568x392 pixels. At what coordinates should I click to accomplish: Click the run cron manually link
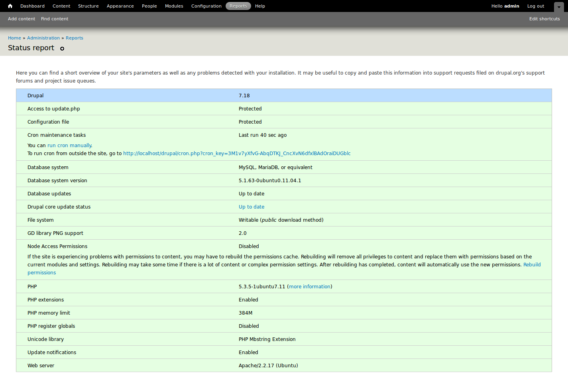[x=69, y=145]
